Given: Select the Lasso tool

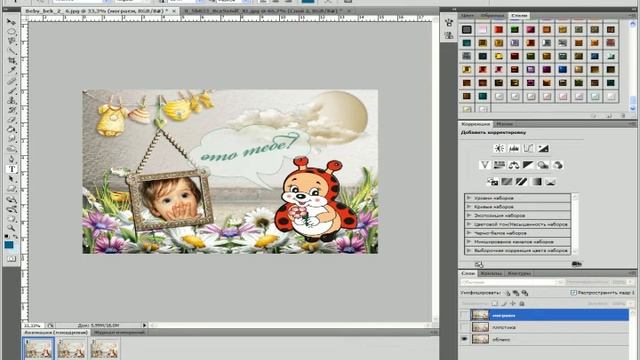Looking at the screenshot, I should pyautogui.click(x=11, y=41).
